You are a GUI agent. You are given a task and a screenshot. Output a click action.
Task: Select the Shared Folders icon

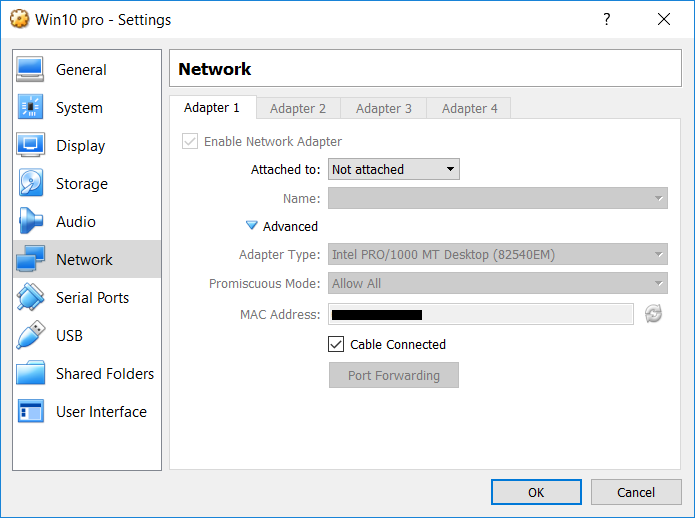[30, 374]
